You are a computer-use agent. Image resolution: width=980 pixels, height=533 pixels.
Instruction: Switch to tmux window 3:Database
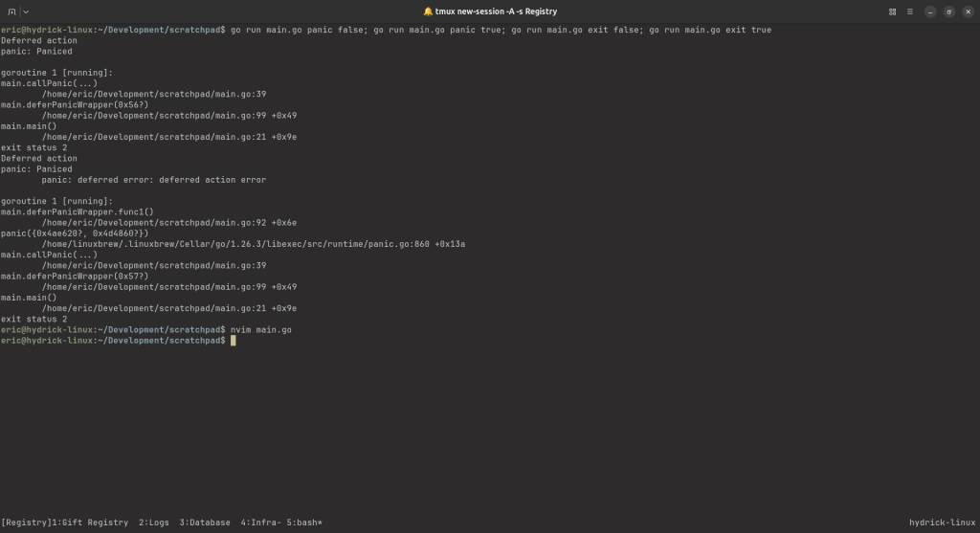(205, 522)
